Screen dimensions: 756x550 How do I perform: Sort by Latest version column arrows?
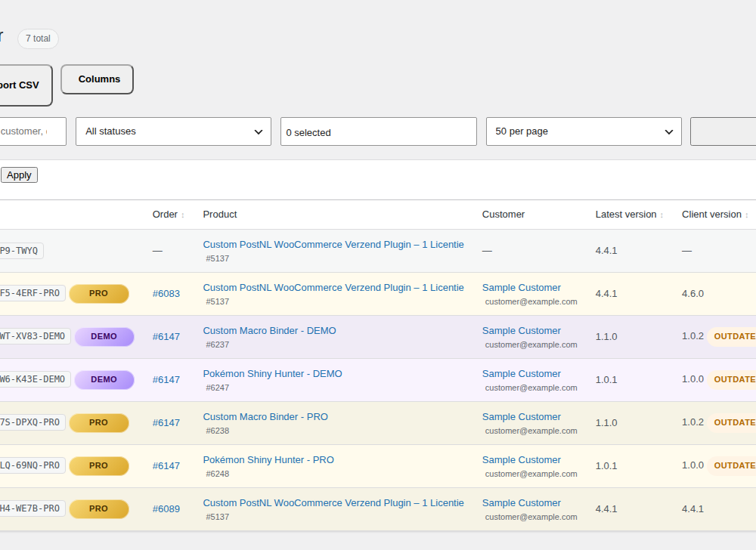coord(661,215)
